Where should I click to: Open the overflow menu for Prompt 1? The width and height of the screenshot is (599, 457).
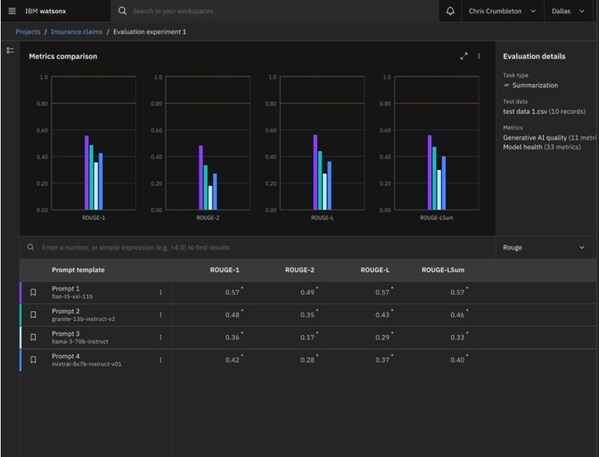tap(160, 292)
